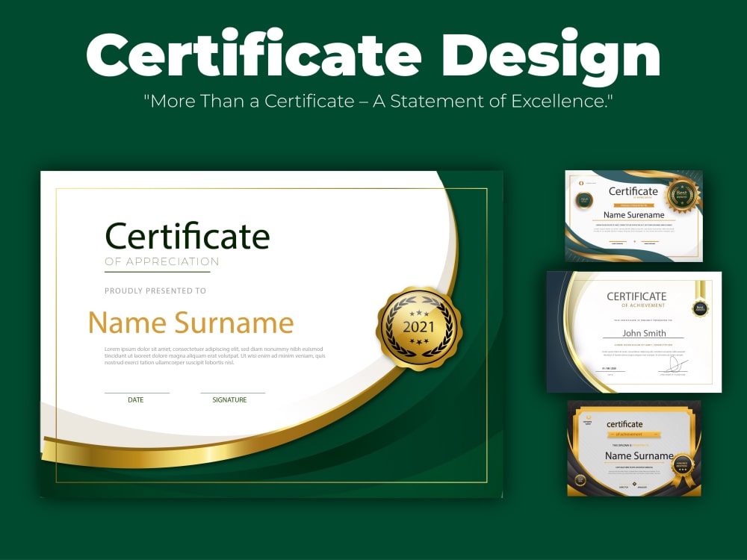
Task: Click the gold 2021 badge seal
Action: (419, 329)
